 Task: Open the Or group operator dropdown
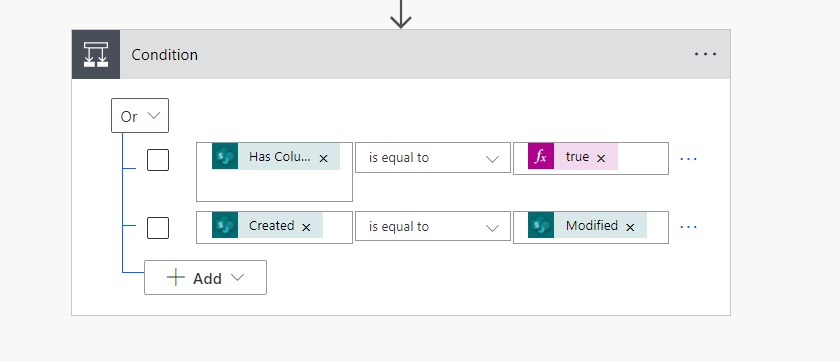click(140, 115)
